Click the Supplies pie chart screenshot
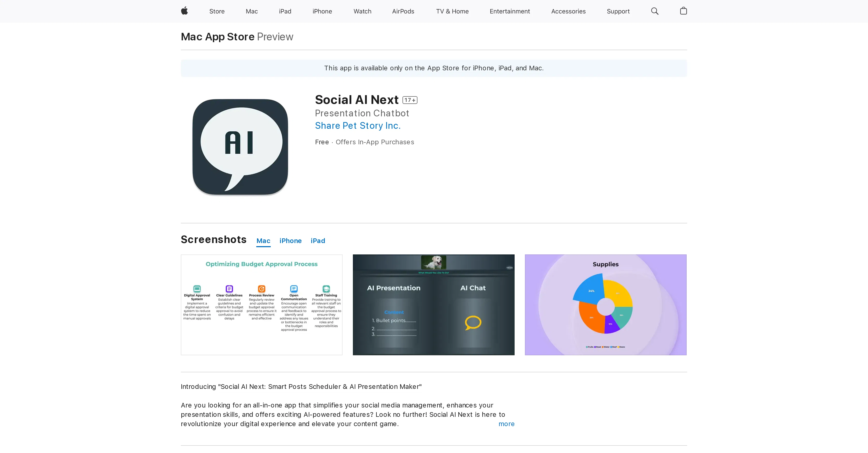868x453 pixels. pos(605,305)
